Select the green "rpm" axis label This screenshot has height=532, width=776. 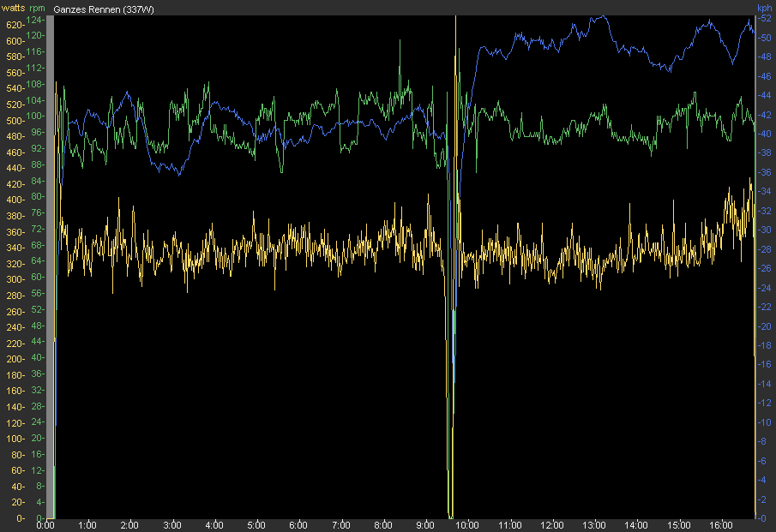tap(36, 8)
